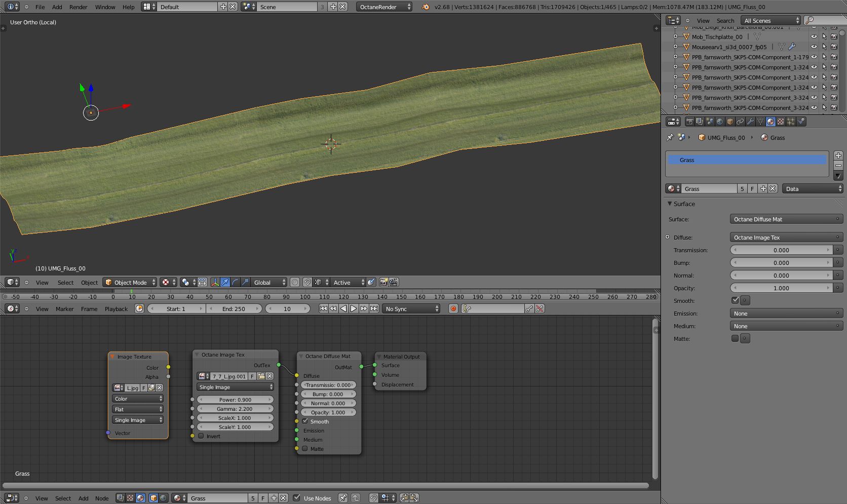Open the Render properties tab camera icon
The width and height of the screenshot is (847, 504).
click(x=689, y=122)
